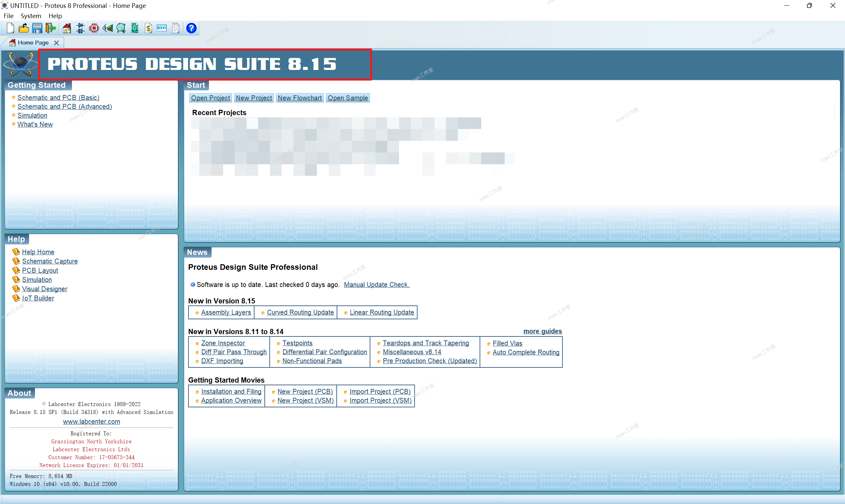Open the Design Explorer green board icon
Screen dimensions: 845x504
(x=135, y=28)
